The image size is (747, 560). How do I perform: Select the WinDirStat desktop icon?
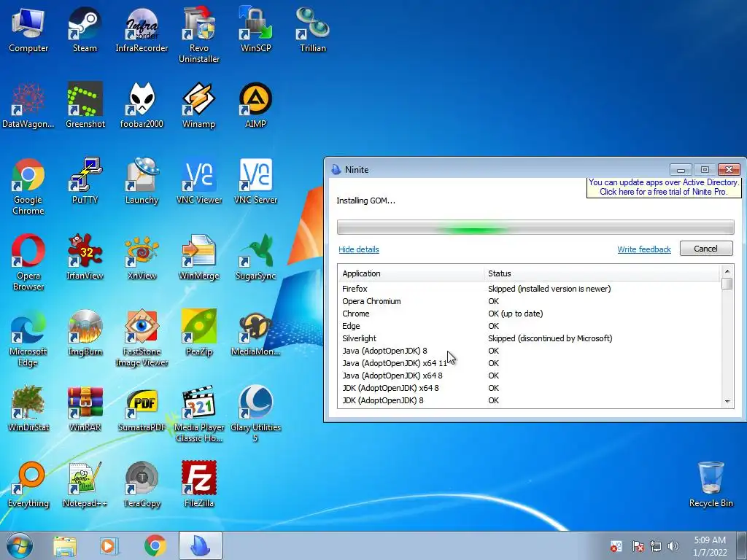tap(28, 408)
